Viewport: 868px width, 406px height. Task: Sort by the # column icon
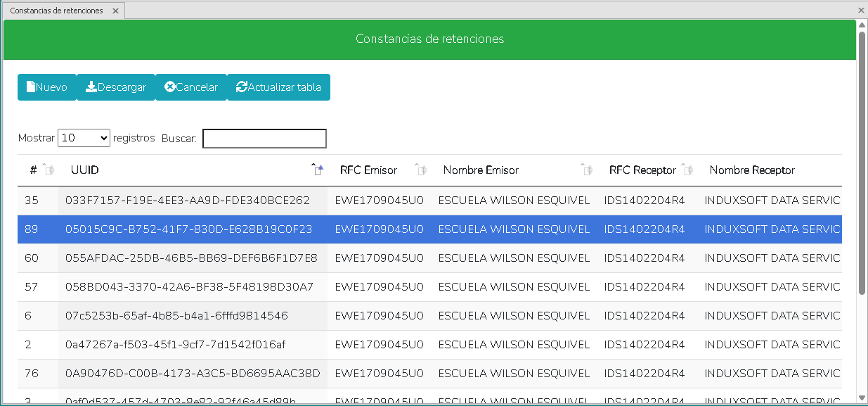coord(48,170)
